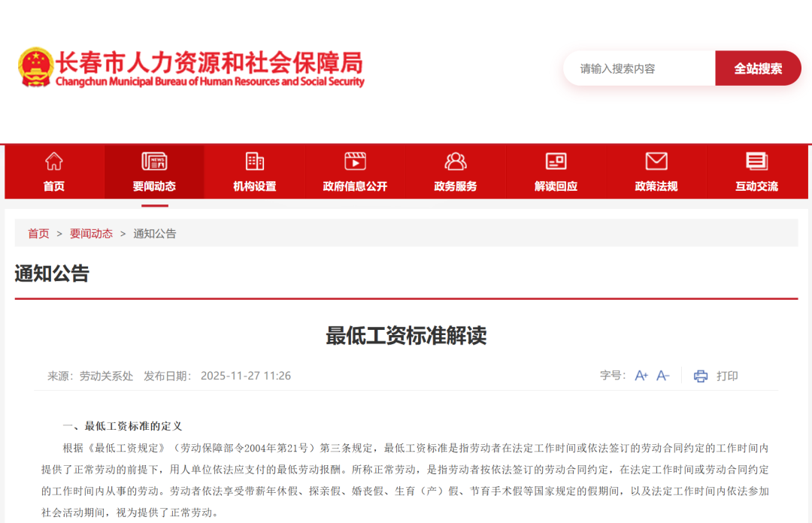Click 要闻动态 in the breadcrumb
Image resolution: width=812 pixels, height=523 pixels.
tap(91, 234)
